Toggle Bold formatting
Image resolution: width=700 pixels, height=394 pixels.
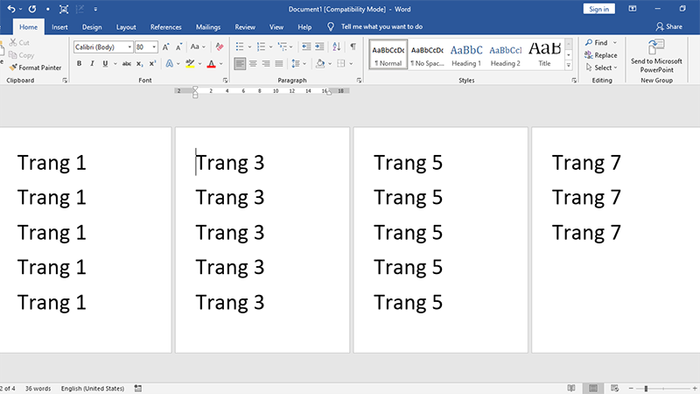79,64
